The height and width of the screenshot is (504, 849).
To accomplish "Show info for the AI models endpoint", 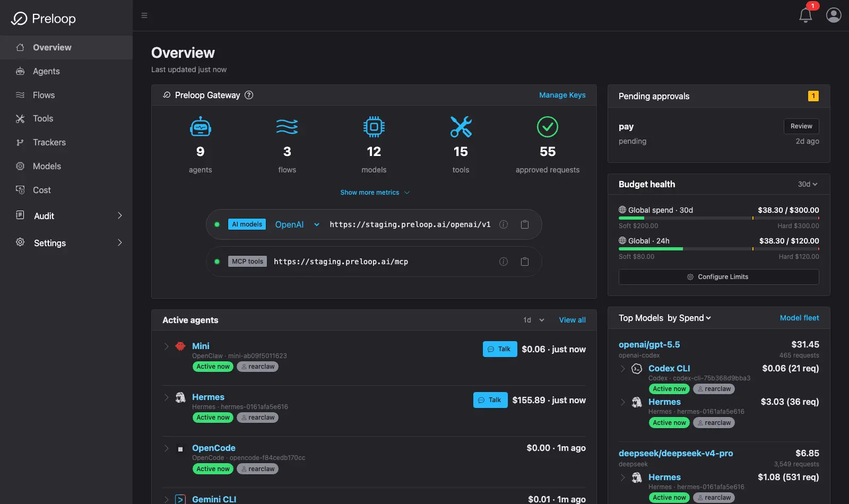I will [x=504, y=224].
